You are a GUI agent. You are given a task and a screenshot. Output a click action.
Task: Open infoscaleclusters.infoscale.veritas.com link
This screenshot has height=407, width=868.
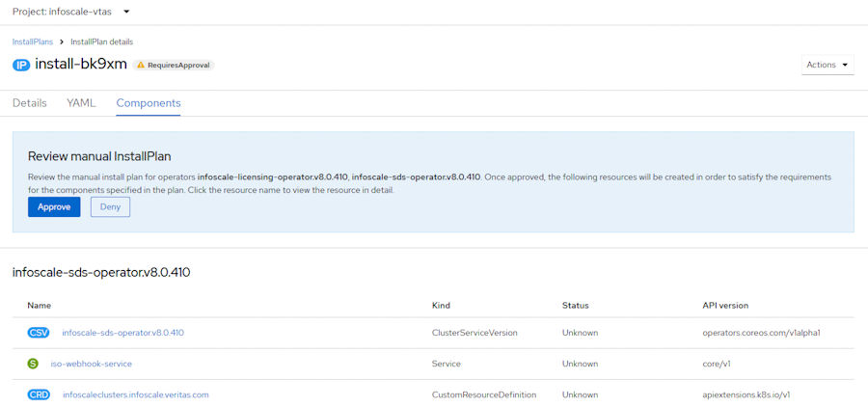(x=136, y=394)
